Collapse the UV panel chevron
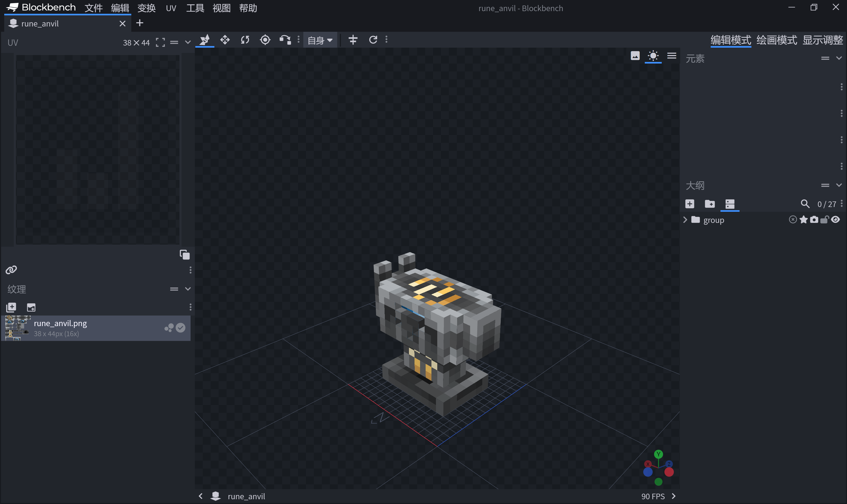The height and width of the screenshot is (504, 847). (x=188, y=42)
